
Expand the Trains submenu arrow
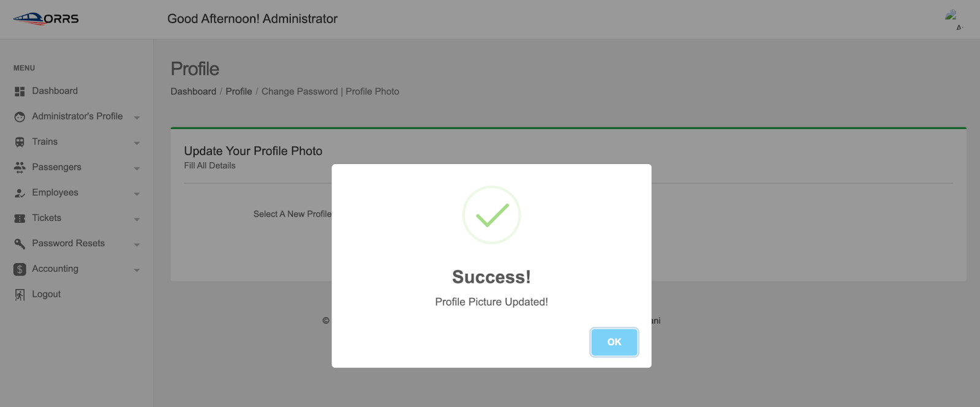click(x=137, y=143)
